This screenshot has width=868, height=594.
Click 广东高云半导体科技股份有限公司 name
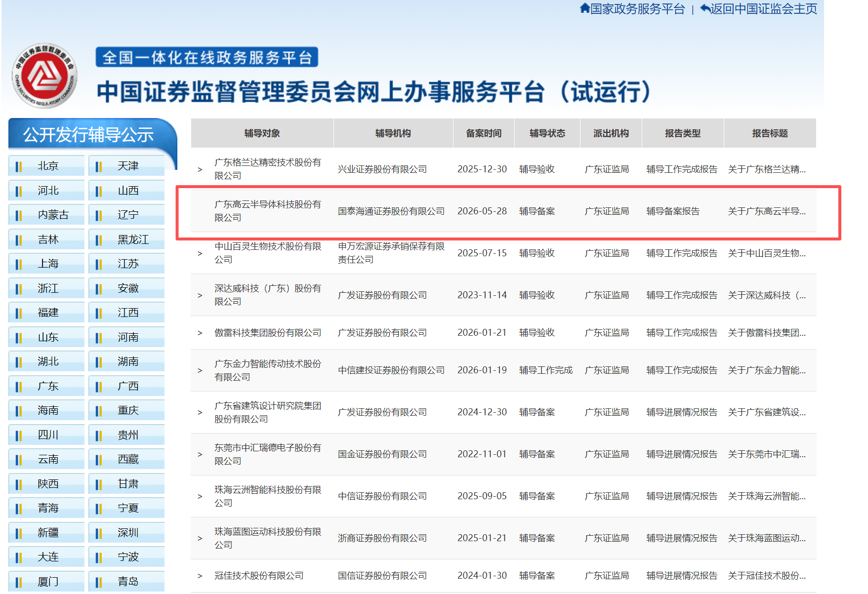coord(268,211)
